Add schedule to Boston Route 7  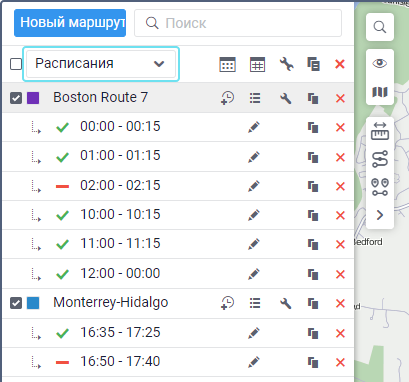(x=228, y=98)
